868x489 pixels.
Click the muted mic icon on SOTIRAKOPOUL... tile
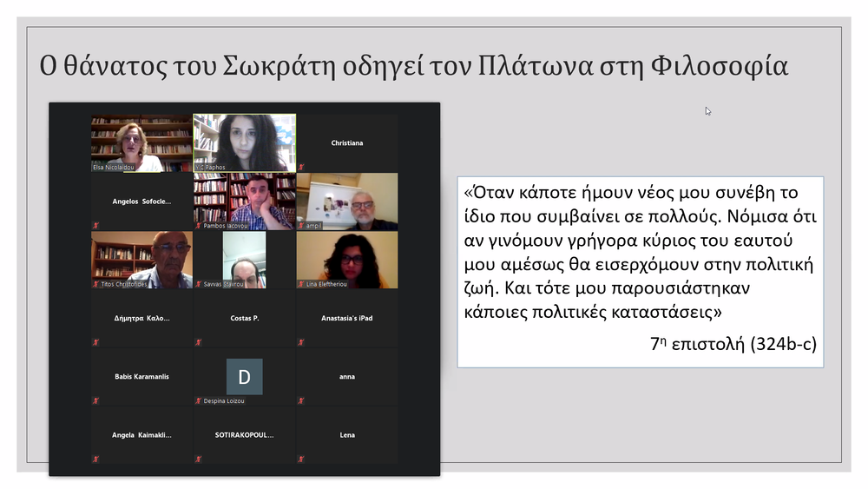tap(198, 459)
